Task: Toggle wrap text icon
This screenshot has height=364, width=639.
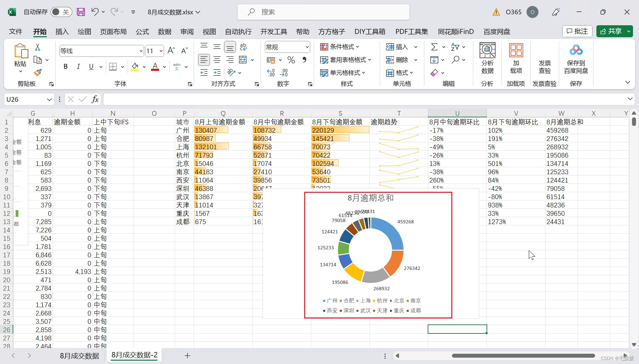Action: pos(243,47)
